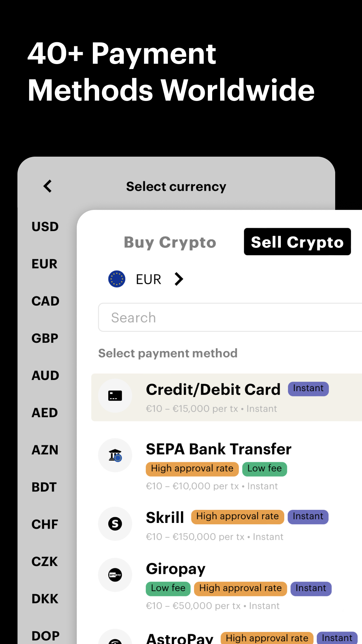Select the Skrill payment method title
Screen dimensions: 362x644
click(x=165, y=518)
